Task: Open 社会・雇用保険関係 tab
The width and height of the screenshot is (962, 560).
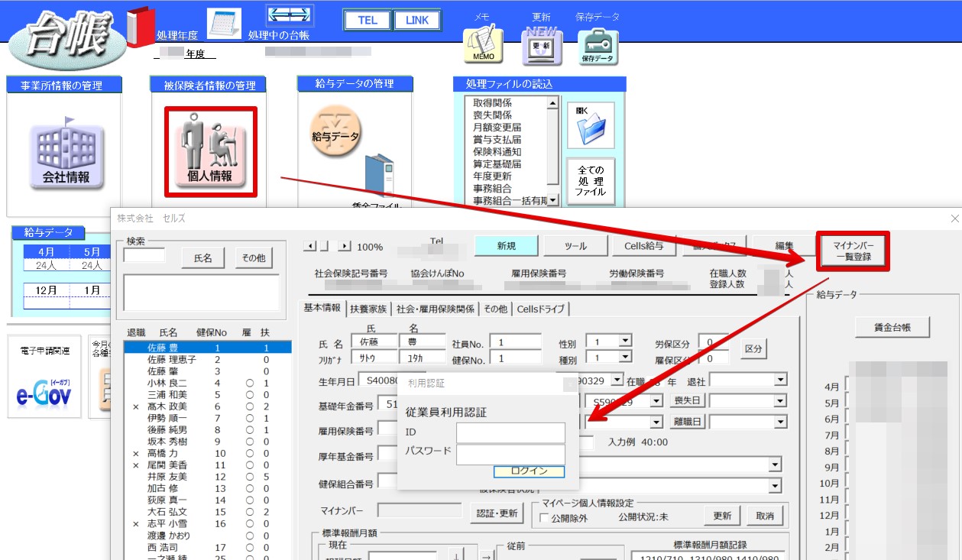Action: tap(435, 309)
